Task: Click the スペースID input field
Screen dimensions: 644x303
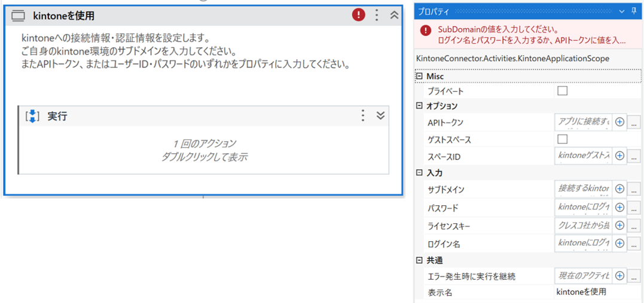Action: coord(583,156)
